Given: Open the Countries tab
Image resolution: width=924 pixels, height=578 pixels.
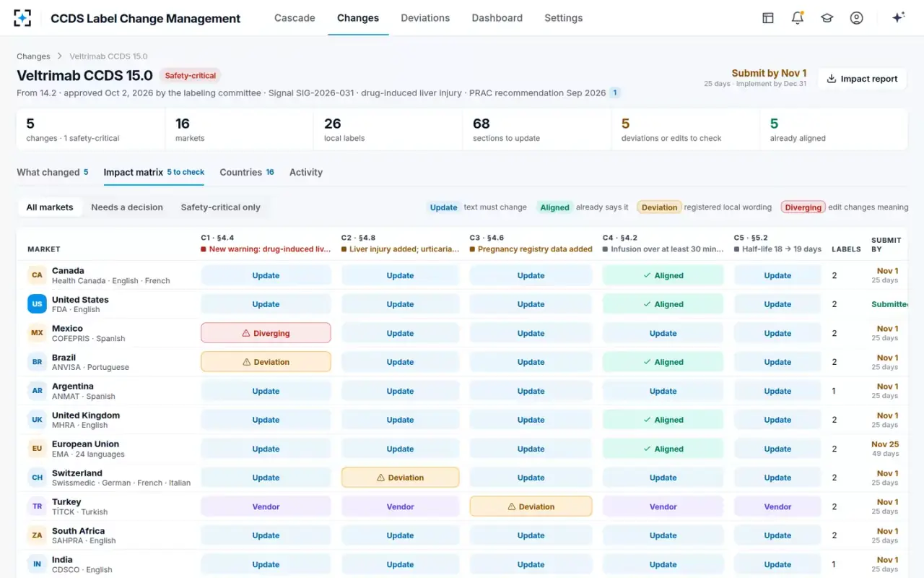Looking at the screenshot, I should click(x=247, y=173).
